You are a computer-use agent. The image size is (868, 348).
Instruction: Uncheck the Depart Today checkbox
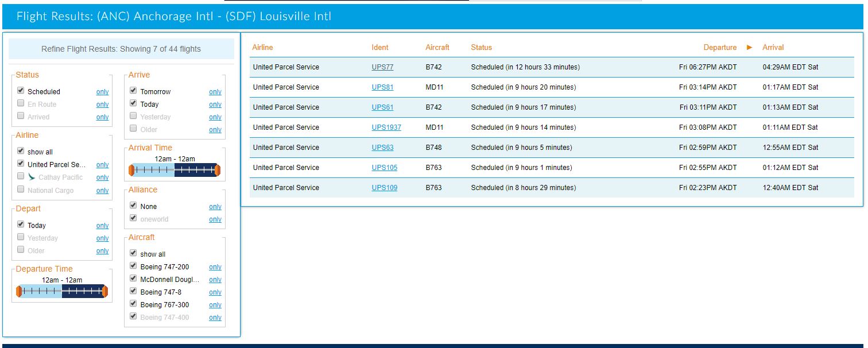point(21,225)
